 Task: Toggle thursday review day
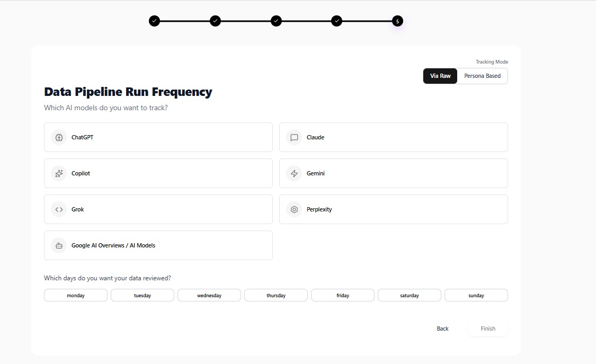tap(276, 295)
